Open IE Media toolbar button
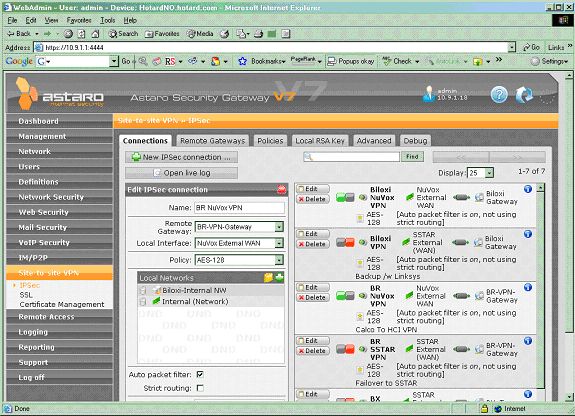Screen dimensions: 575x416 coord(200,34)
